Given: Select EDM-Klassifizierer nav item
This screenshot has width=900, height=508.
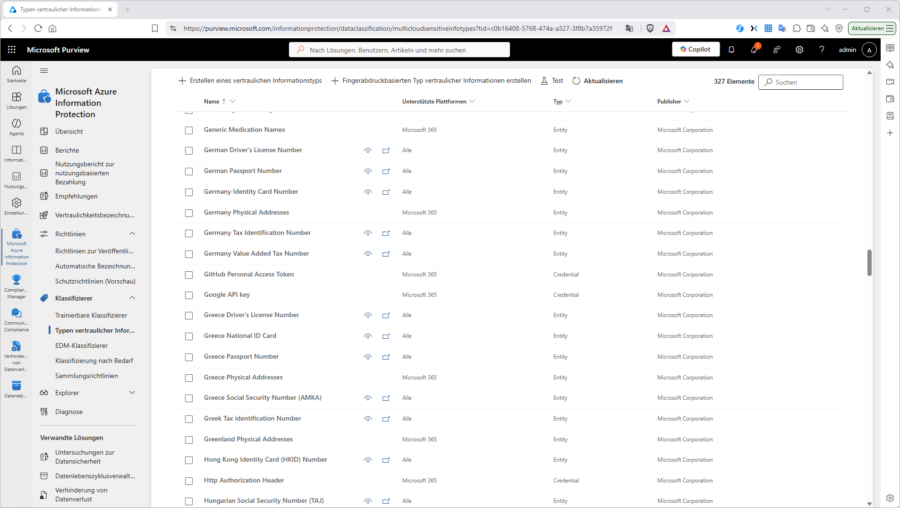Looking at the screenshot, I should click(x=82, y=346).
